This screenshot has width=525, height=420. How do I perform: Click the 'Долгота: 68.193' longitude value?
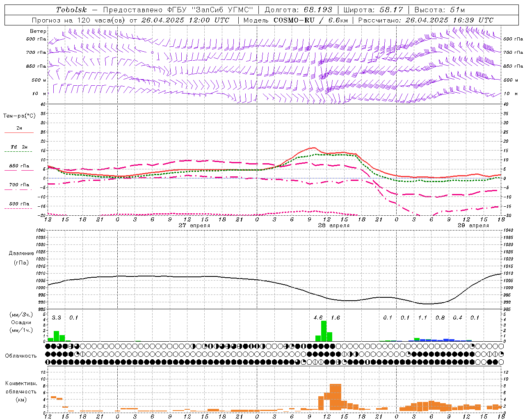[x=298, y=10]
